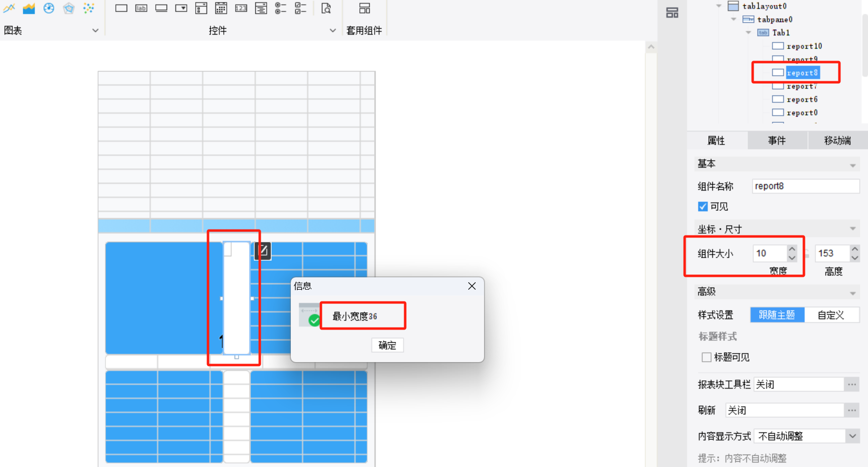Collapse the 坐标·尺寸 section
This screenshot has height=467, width=868.
point(853,229)
